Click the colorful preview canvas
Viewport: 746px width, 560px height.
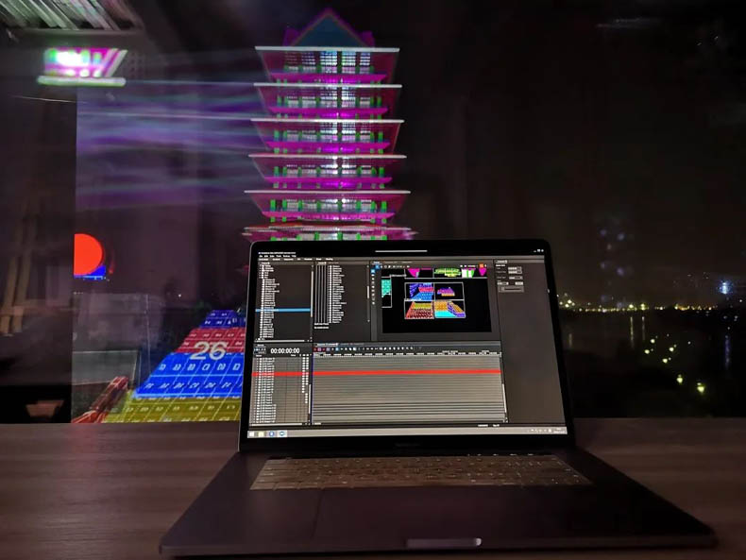point(436,298)
